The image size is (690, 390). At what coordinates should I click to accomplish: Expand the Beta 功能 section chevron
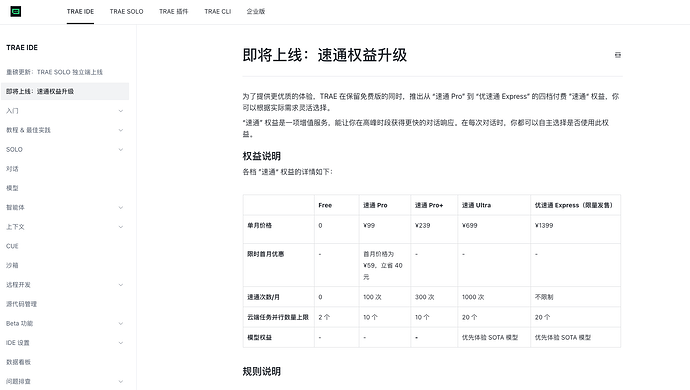coord(121,324)
